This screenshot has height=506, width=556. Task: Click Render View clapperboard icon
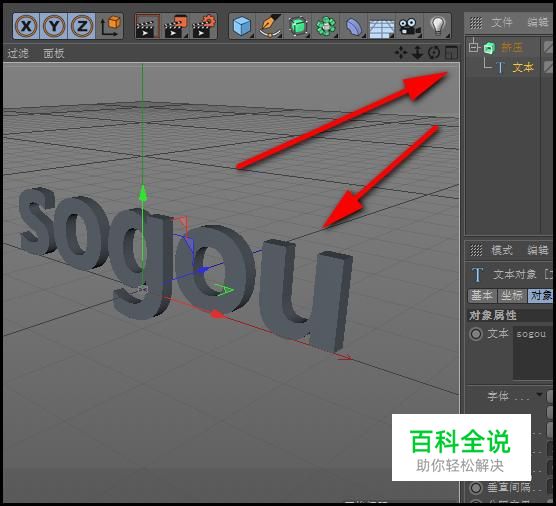147,26
